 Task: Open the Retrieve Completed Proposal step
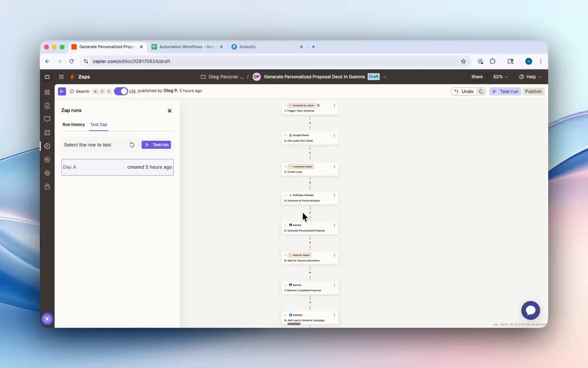pyautogui.click(x=310, y=288)
